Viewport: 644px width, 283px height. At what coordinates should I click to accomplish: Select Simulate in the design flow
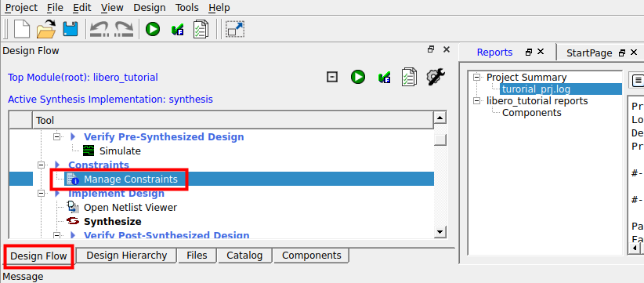pyautogui.click(x=120, y=151)
